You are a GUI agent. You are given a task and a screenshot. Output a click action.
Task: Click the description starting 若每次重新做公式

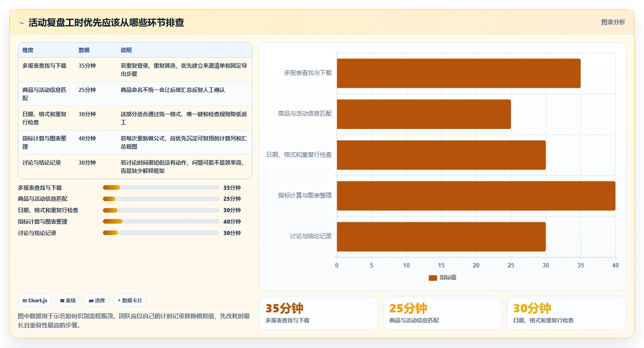click(184, 143)
